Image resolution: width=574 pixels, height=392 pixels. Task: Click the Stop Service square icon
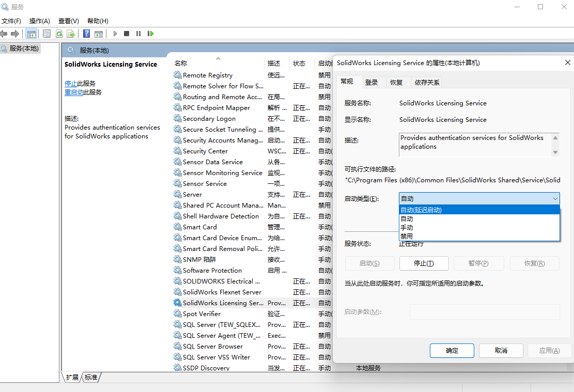click(127, 34)
